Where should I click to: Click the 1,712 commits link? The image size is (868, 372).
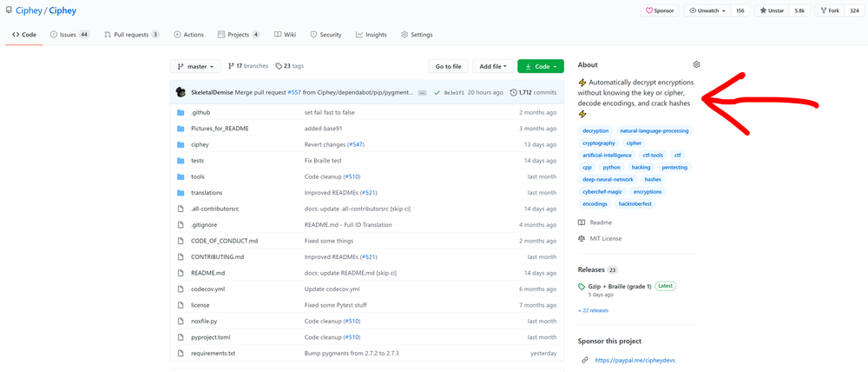pos(533,93)
